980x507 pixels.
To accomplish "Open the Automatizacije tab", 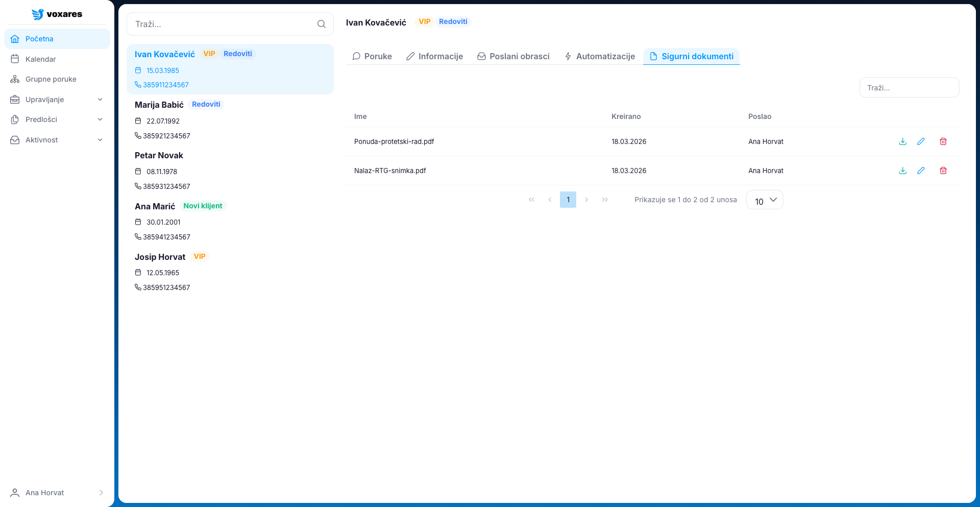I will (600, 56).
